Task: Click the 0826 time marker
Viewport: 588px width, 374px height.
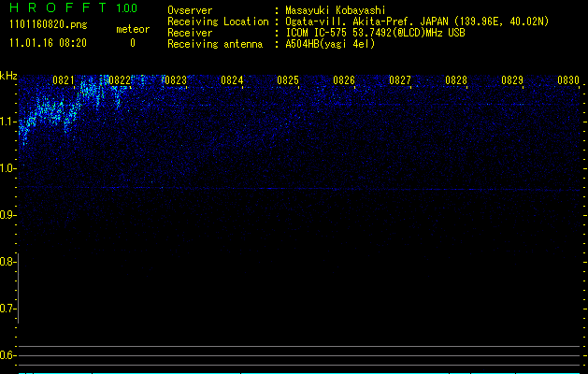Action: [x=344, y=80]
